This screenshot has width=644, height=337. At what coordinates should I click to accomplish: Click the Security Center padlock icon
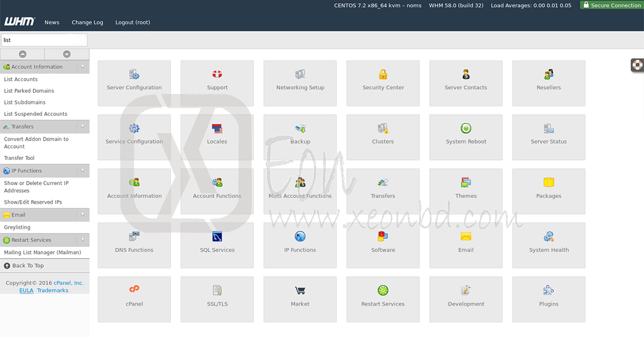click(x=383, y=75)
